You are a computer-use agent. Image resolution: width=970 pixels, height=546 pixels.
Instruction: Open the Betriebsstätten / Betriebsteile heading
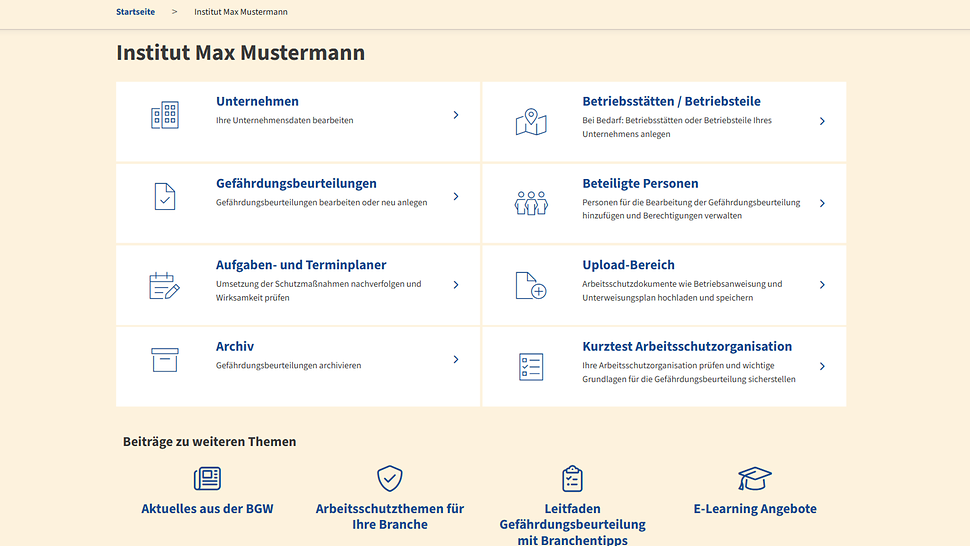pos(671,101)
